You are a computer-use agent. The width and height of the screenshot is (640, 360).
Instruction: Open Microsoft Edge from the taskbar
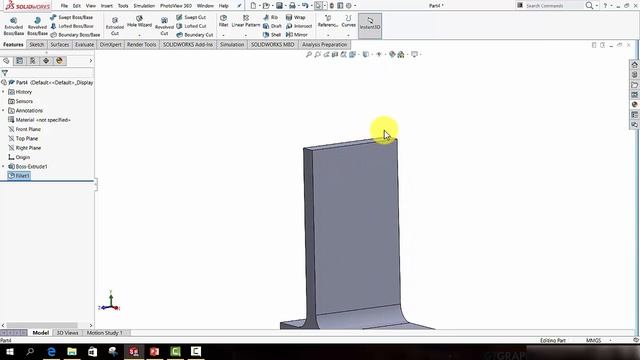point(51,351)
